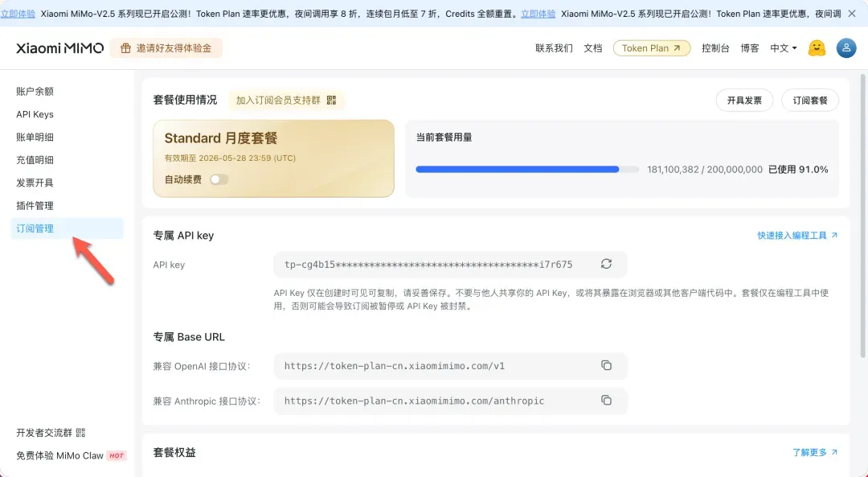This screenshot has width=868, height=477.
Task: Click 联系我们 in the top navigation
Action: tap(554, 48)
